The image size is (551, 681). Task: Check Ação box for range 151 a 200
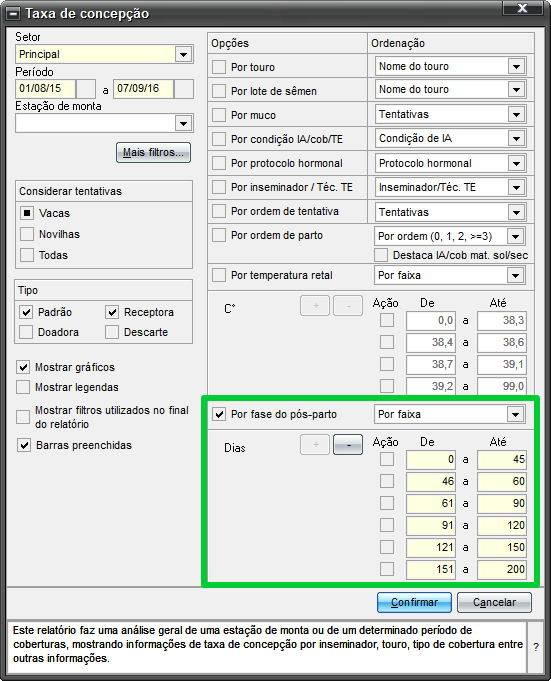click(387, 569)
